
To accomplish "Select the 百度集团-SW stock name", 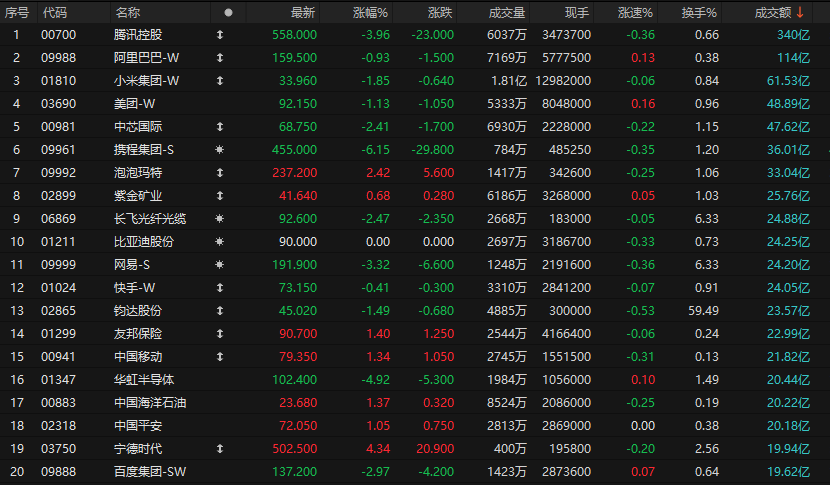I will point(150,472).
